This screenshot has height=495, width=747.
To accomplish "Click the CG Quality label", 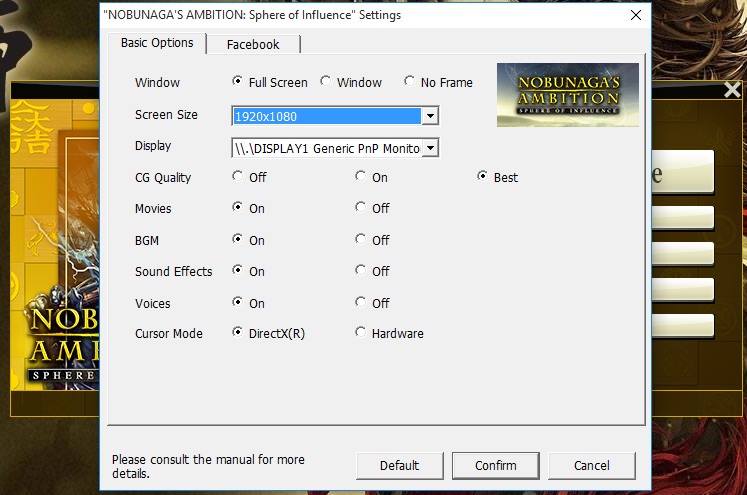I will click(163, 178).
